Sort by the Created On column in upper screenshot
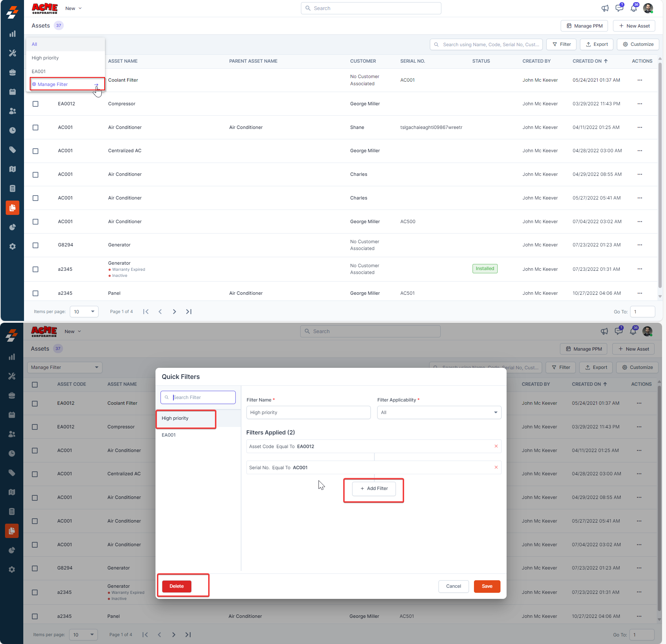The height and width of the screenshot is (644, 666). coord(590,61)
